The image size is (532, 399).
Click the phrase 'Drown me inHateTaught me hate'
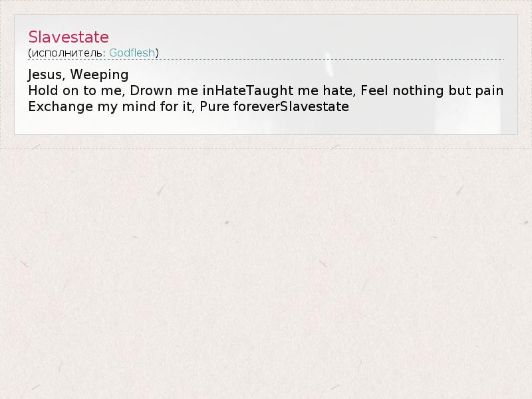(x=243, y=90)
